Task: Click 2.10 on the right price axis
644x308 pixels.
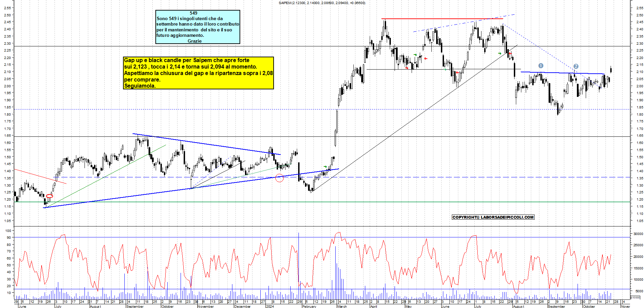Action: [x=639, y=72]
